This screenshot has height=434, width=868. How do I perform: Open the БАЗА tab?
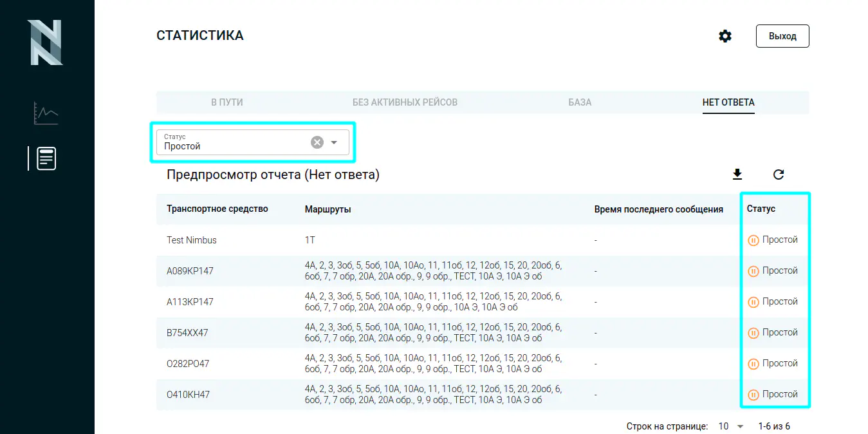(580, 102)
